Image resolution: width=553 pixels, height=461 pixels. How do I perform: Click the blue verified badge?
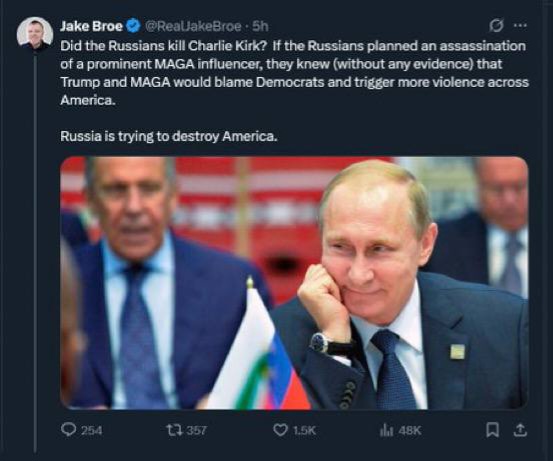point(134,26)
